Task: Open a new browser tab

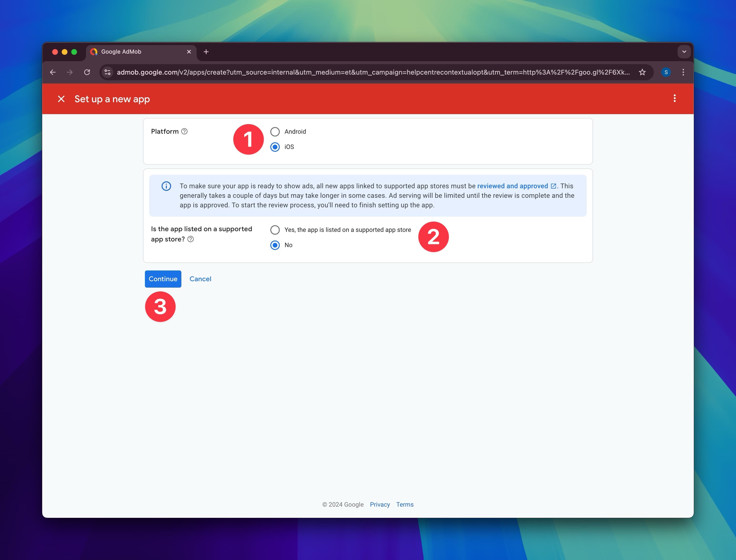Action: pyautogui.click(x=206, y=52)
